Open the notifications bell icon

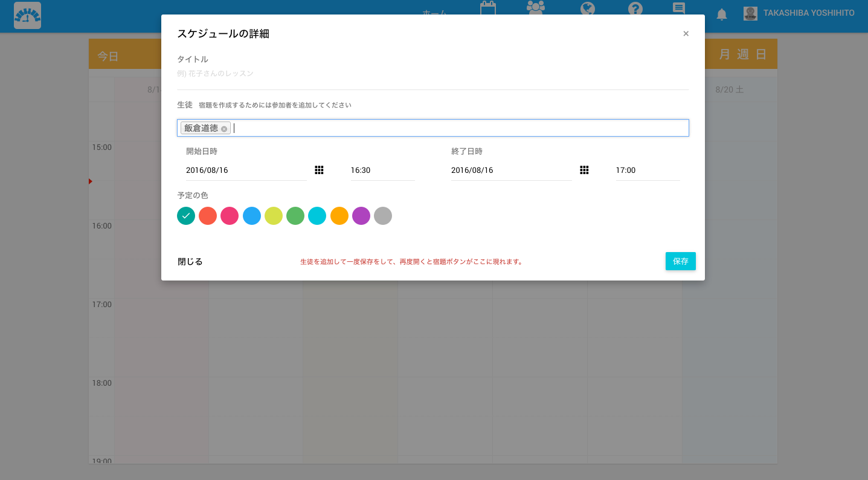(721, 15)
